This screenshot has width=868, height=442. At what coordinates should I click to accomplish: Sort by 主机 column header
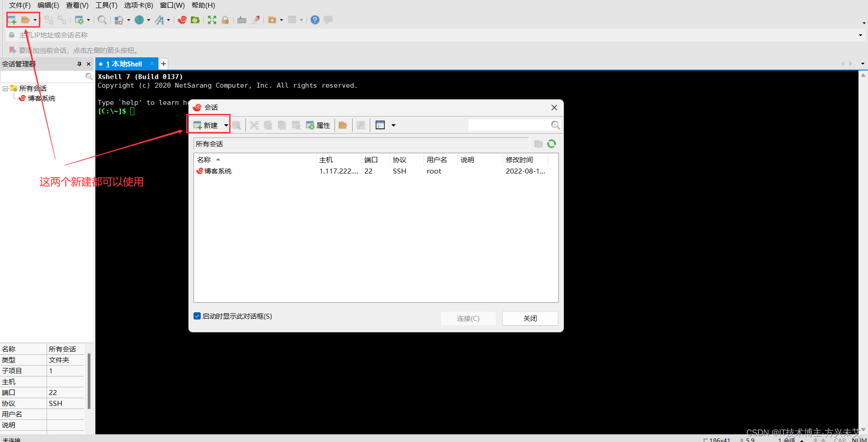[339, 160]
